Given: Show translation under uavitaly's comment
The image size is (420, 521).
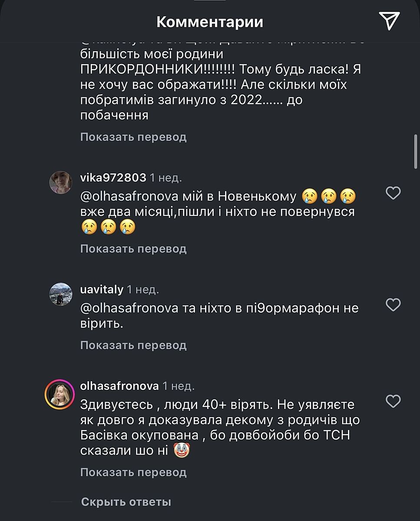Looking at the screenshot, I should (133, 345).
